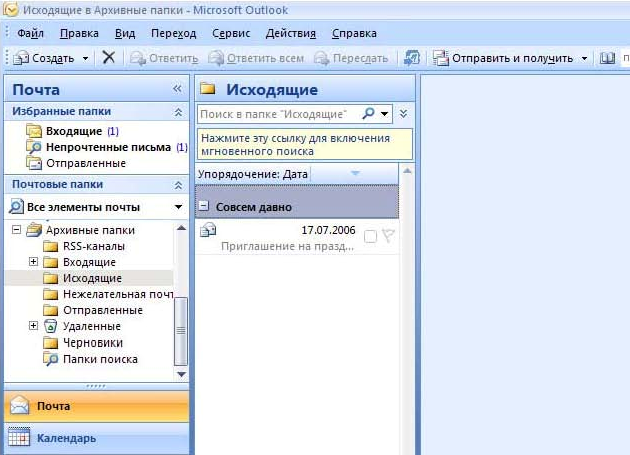630x455 pixels.
Task: Click the Создать new message button
Action: [x=43, y=59]
